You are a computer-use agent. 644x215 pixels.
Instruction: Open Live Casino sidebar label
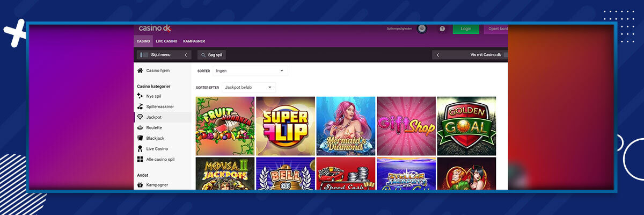point(157,148)
